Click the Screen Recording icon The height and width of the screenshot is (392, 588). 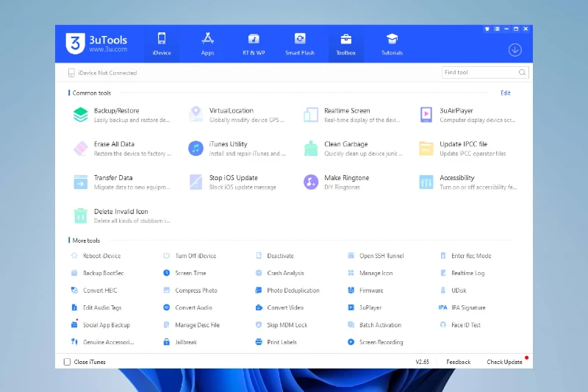(x=351, y=342)
